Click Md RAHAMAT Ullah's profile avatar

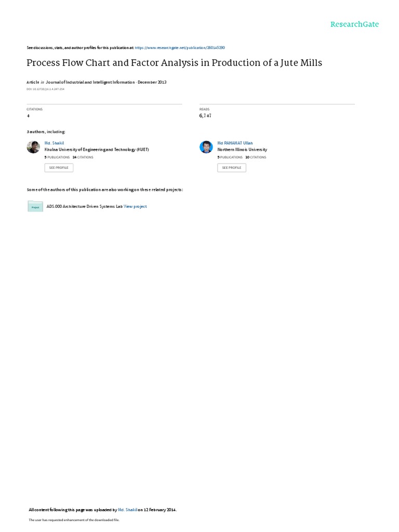[206, 147]
